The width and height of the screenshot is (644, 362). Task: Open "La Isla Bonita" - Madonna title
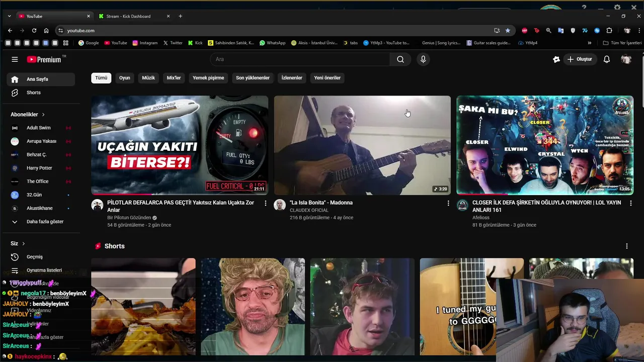[321, 203]
